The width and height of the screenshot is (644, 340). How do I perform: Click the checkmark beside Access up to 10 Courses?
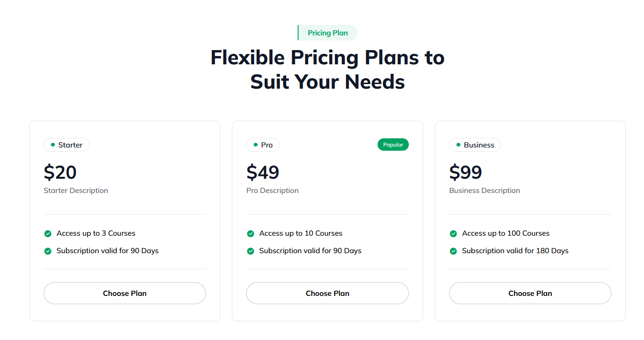click(x=250, y=233)
